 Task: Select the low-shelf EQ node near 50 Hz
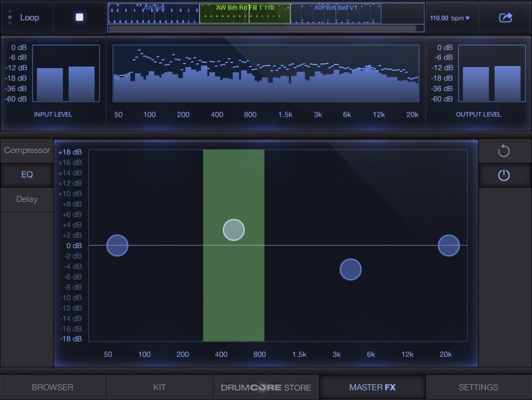[118, 245]
